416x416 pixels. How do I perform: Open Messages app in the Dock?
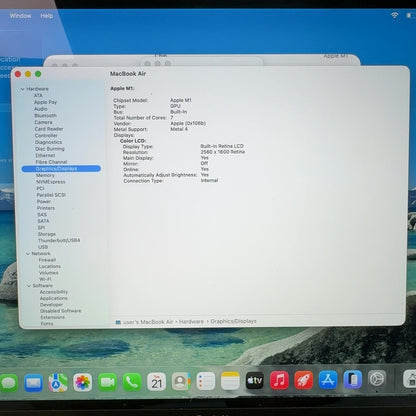coord(9,383)
